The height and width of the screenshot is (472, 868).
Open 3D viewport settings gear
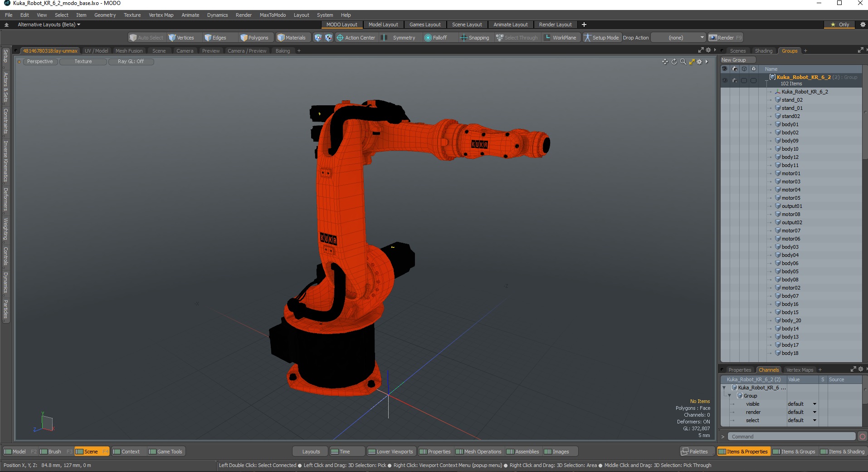699,62
